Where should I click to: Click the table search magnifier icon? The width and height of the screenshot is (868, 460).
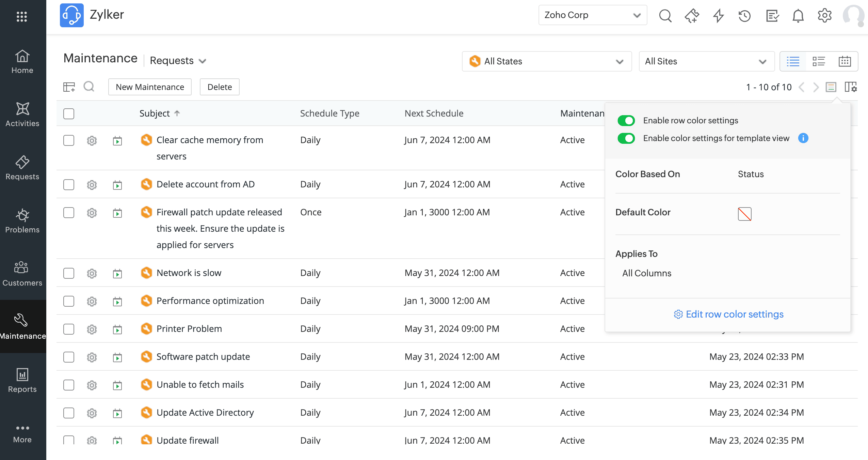pos(89,87)
